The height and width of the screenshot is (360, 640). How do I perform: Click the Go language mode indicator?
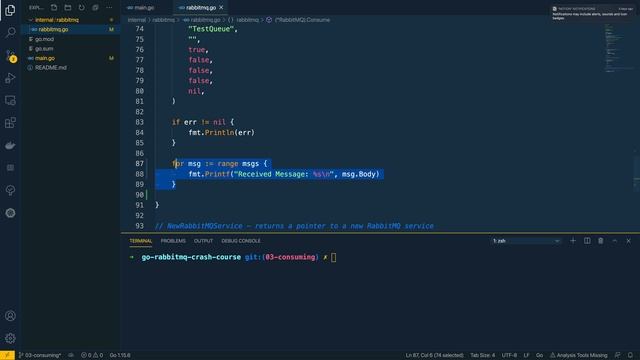[x=539, y=355]
